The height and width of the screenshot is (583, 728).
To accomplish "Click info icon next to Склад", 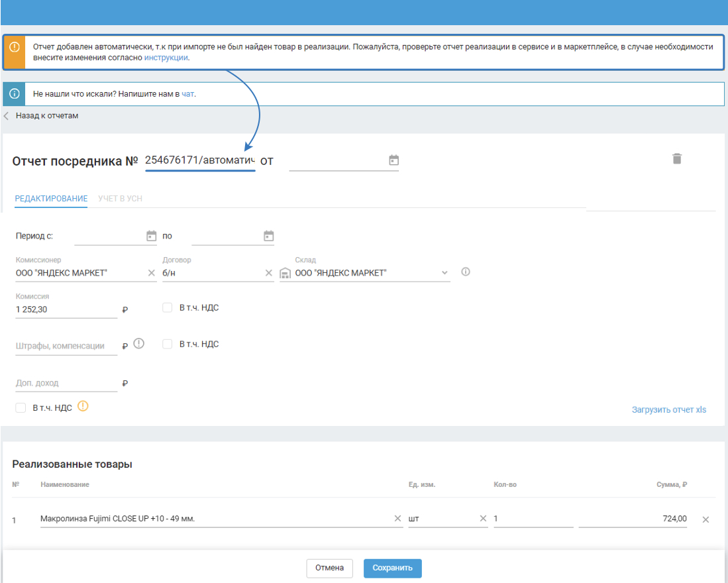I will pyautogui.click(x=466, y=272).
